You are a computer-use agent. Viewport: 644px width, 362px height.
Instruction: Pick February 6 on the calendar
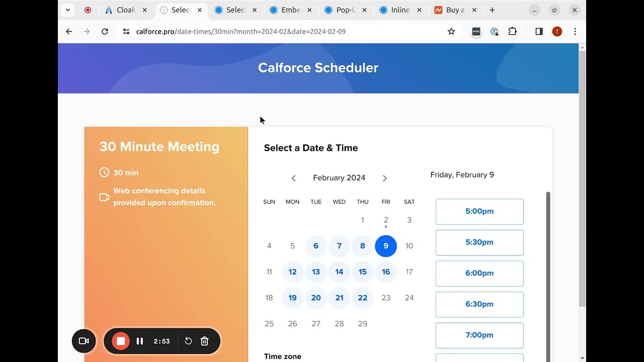(x=316, y=246)
